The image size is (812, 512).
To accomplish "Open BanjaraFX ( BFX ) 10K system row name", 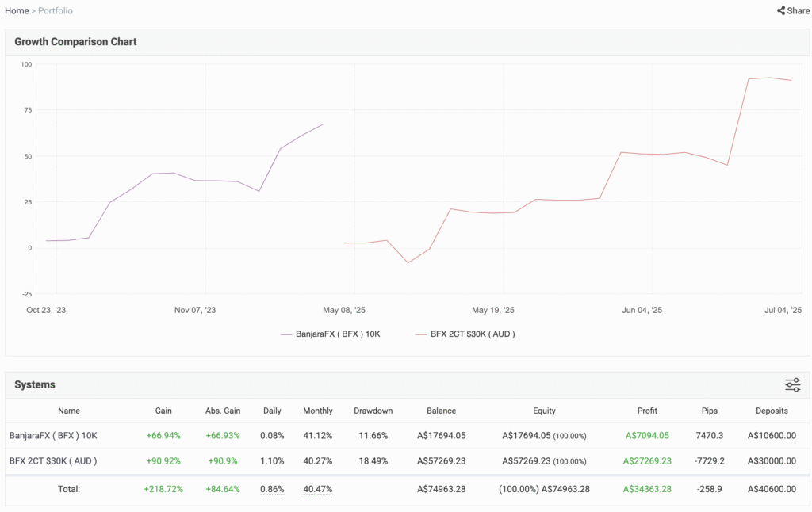I will pos(53,435).
